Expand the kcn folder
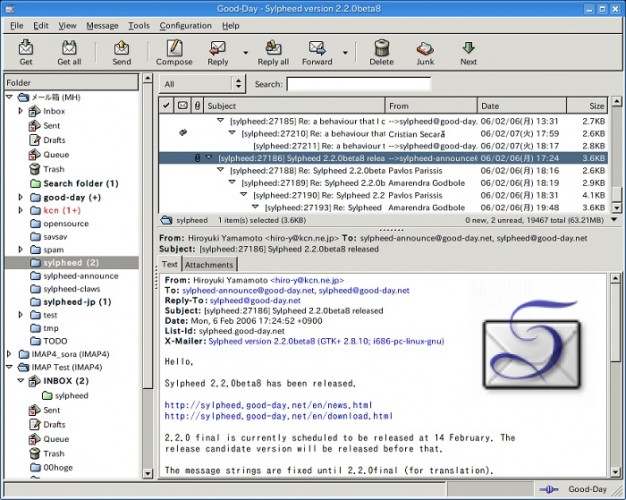This screenshot has height=500, width=626. pyautogui.click(x=20, y=210)
